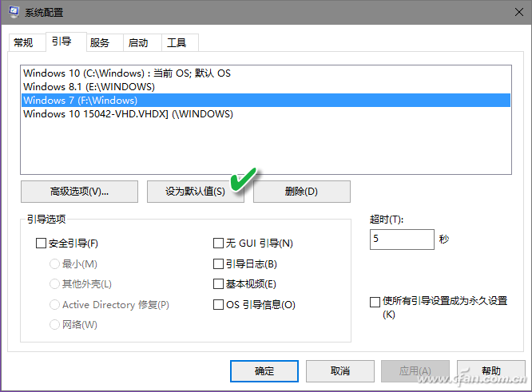Image resolution: width=532 pixels, height=392 pixels.
Task: Confirm with the 确定 button
Action: pos(264,371)
